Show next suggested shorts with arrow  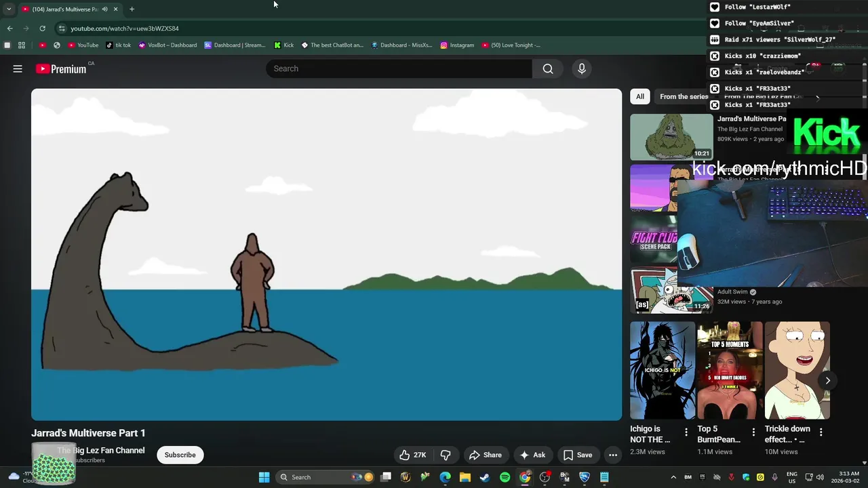click(827, 380)
